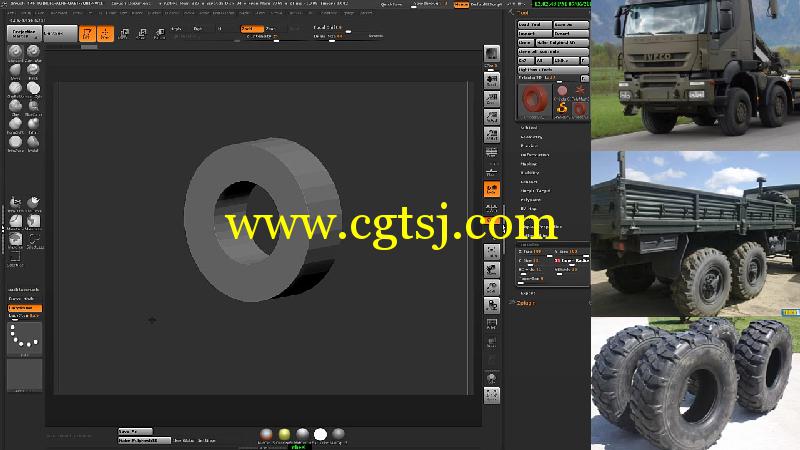Select the Move transform icon in top shelf
800x450 pixels.
point(123,34)
